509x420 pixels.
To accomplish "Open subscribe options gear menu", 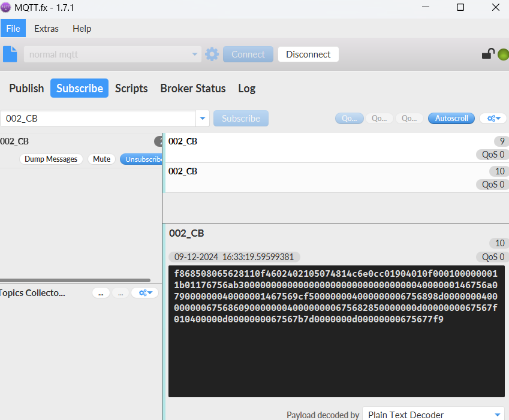I will coord(493,119).
